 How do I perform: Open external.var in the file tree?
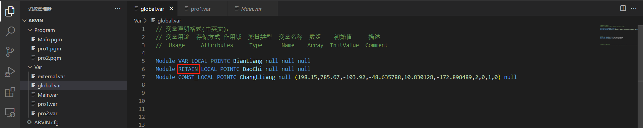[x=51, y=77]
